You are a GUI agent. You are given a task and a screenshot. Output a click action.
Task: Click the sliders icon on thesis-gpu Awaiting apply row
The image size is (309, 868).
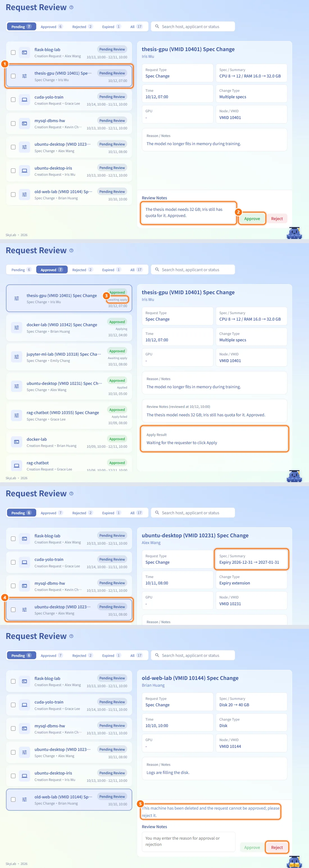(x=17, y=298)
